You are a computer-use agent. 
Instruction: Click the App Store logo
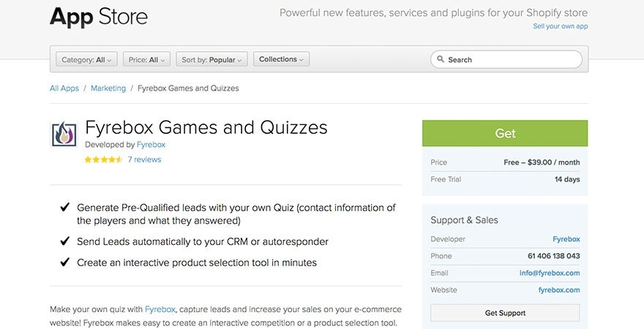[99, 16]
